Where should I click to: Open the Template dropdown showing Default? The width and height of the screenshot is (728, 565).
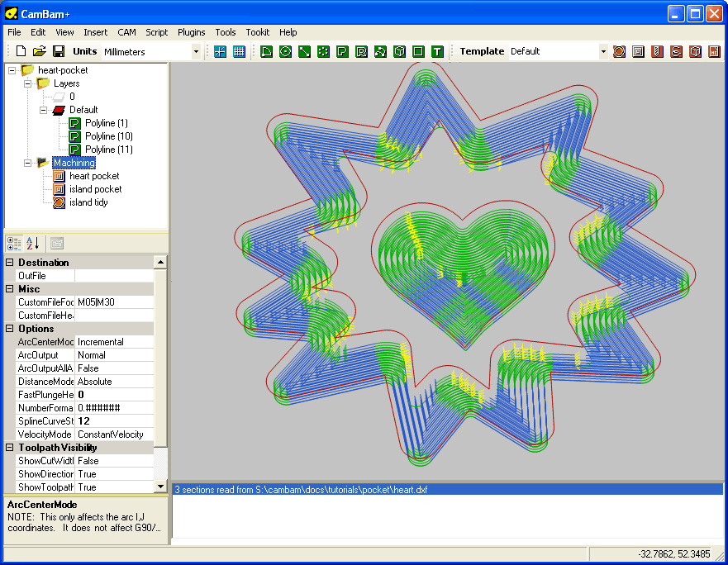[x=602, y=52]
